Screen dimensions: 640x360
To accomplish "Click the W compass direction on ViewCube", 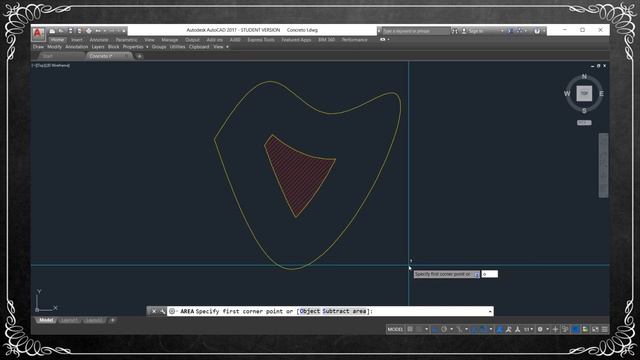I will [567, 93].
